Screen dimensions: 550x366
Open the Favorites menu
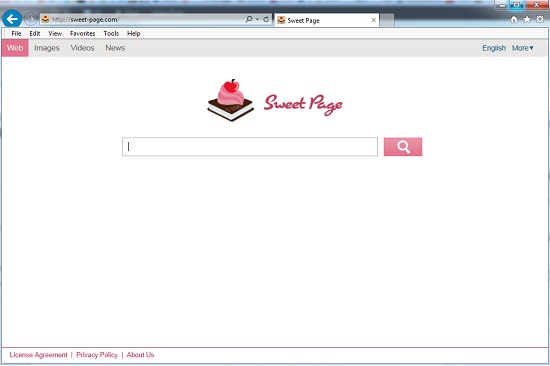(82, 34)
